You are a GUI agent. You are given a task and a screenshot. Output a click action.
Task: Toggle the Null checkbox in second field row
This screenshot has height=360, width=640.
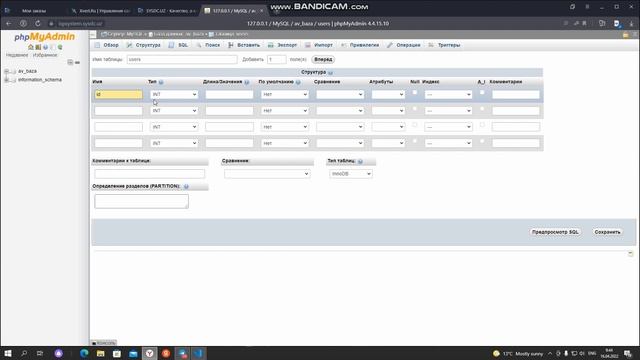415,109
